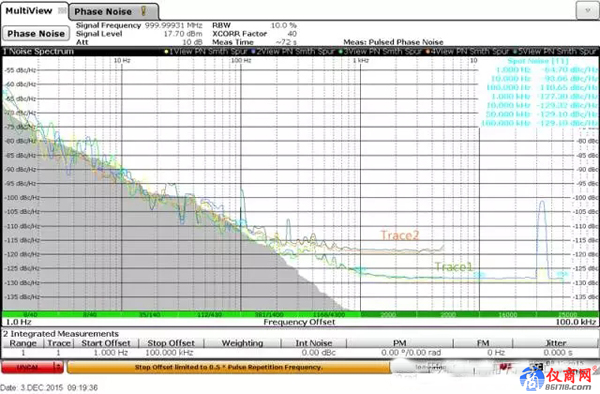Click the 35/140 segment in green progress bar
The height and width of the screenshot is (394, 600).
[x=150, y=314]
